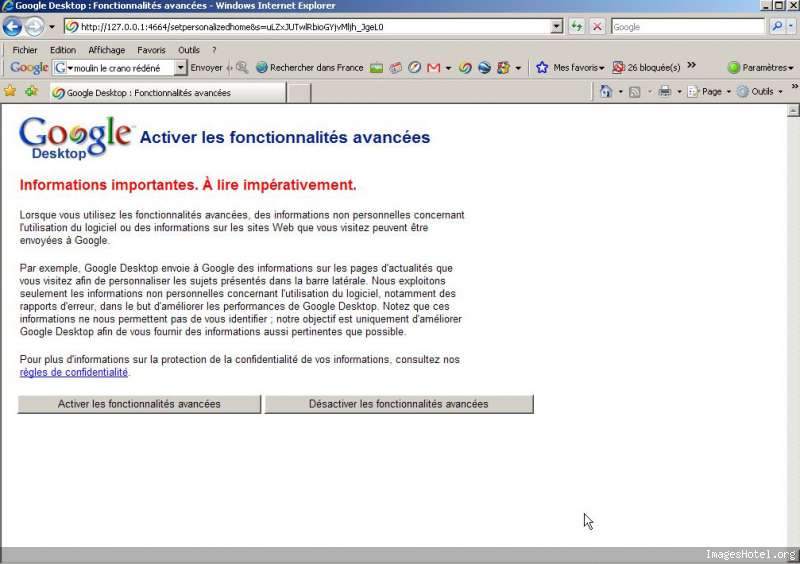Click the page title Activer les fonctionnalités avancées

285,137
